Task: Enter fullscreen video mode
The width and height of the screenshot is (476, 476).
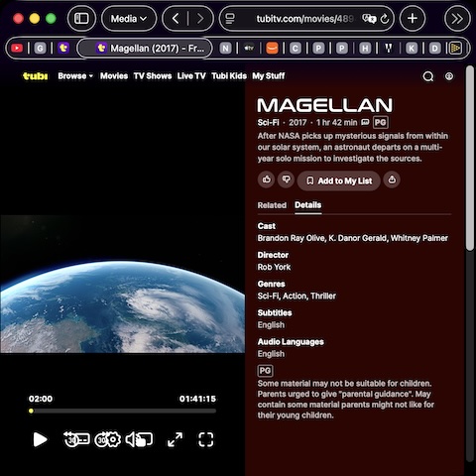Action: pyautogui.click(x=205, y=439)
